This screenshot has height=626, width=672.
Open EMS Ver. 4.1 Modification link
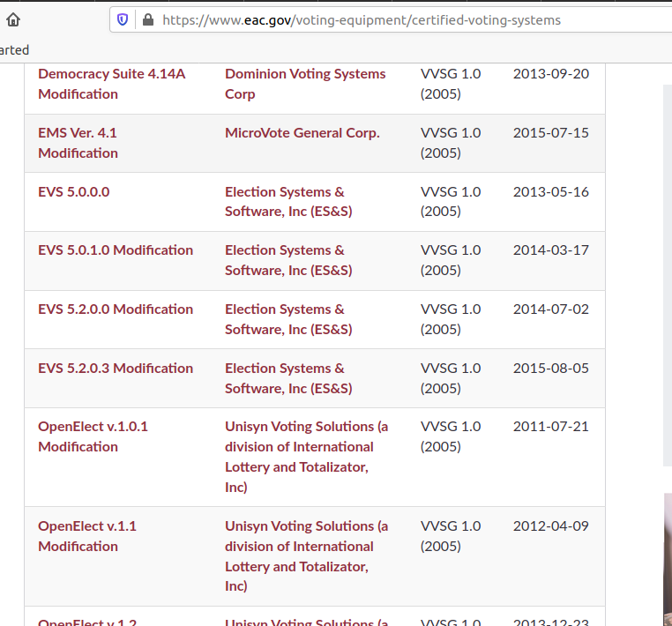(78, 143)
